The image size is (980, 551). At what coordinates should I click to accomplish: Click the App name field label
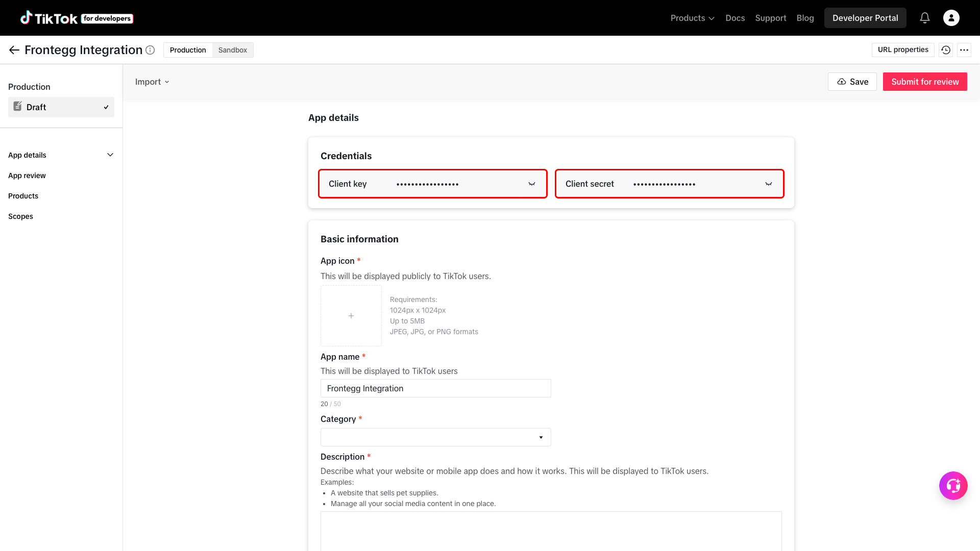pos(340,357)
